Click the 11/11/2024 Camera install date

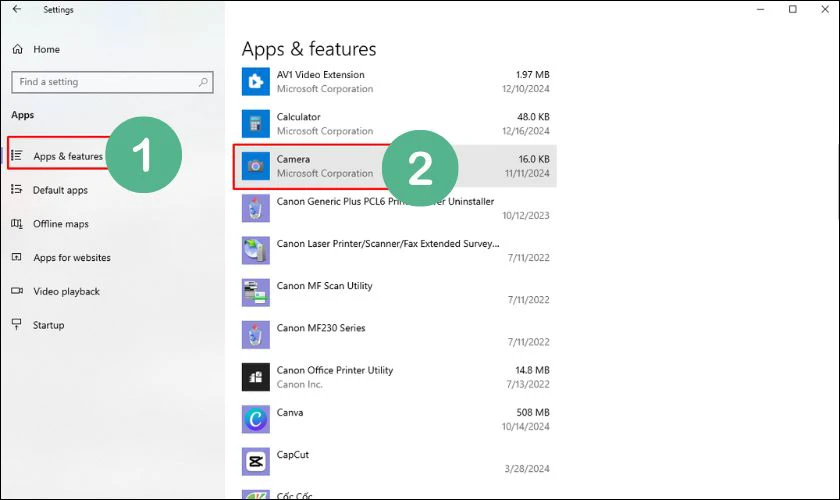pyautogui.click(x=527, y=174)
